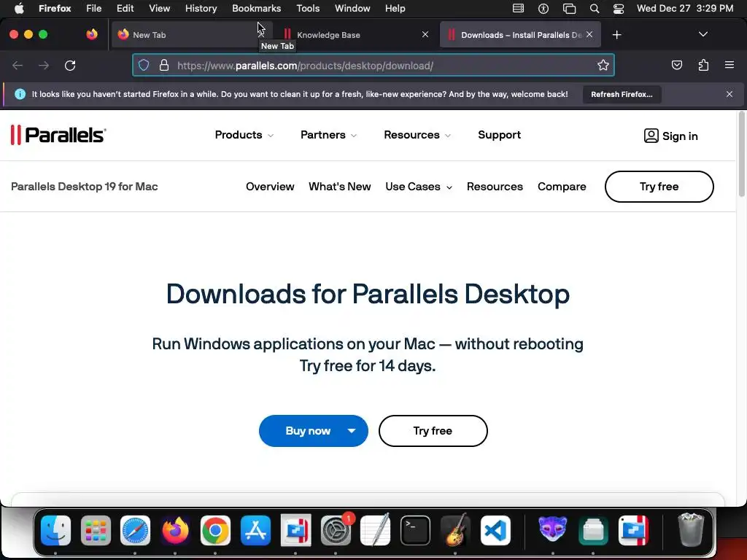Expand the Partners navigation dropdown
This screenshot has height=560, width=747.
click(x=329, y=135)
